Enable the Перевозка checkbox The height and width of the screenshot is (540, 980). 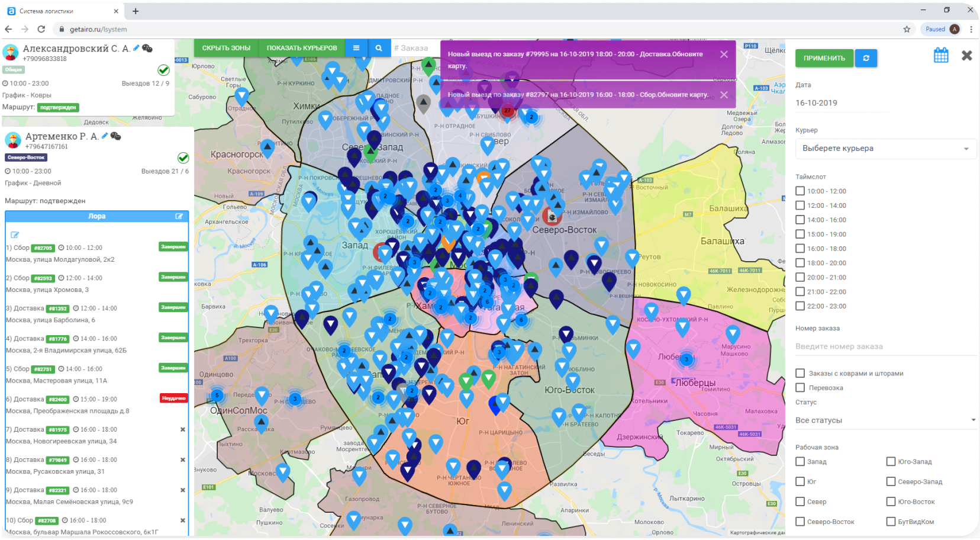[800, 388]
